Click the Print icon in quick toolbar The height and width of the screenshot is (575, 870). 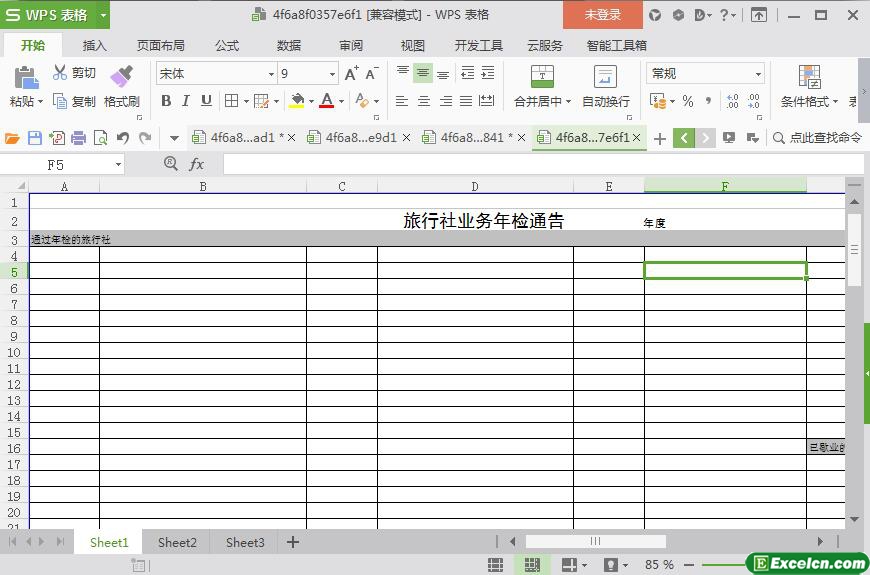[x=79, y=138]
